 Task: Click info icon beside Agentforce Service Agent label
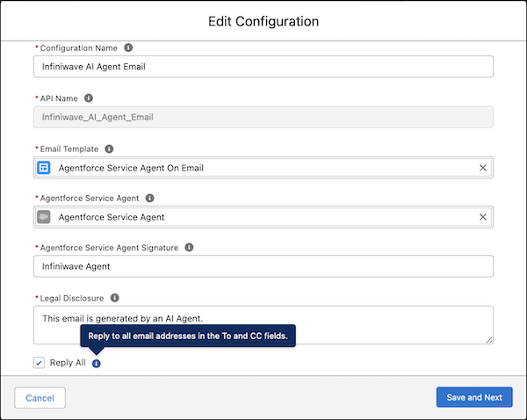tap(149, 198)
